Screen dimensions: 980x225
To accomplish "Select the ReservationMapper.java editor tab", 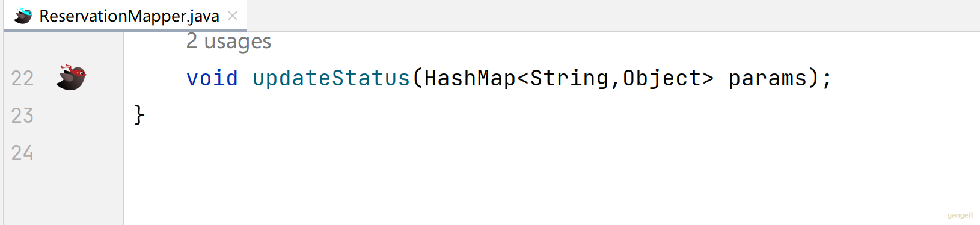I will coord(126,16).
